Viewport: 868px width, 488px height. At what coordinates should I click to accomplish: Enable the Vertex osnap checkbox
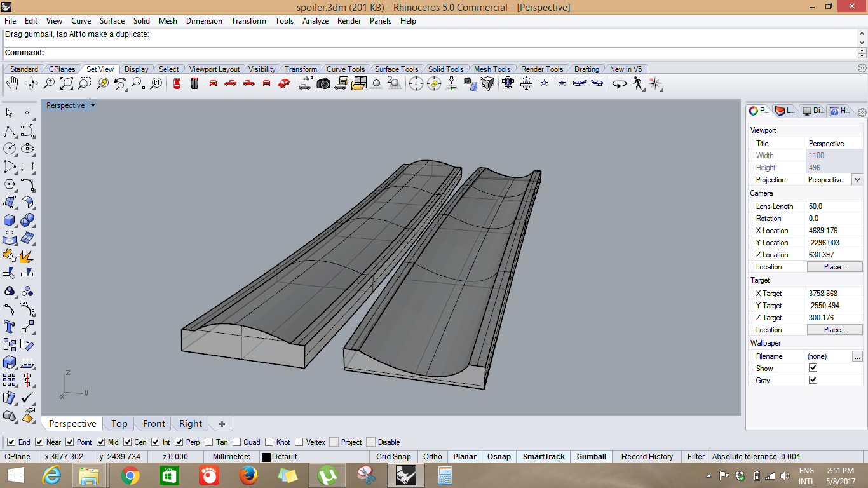(299, 442)
